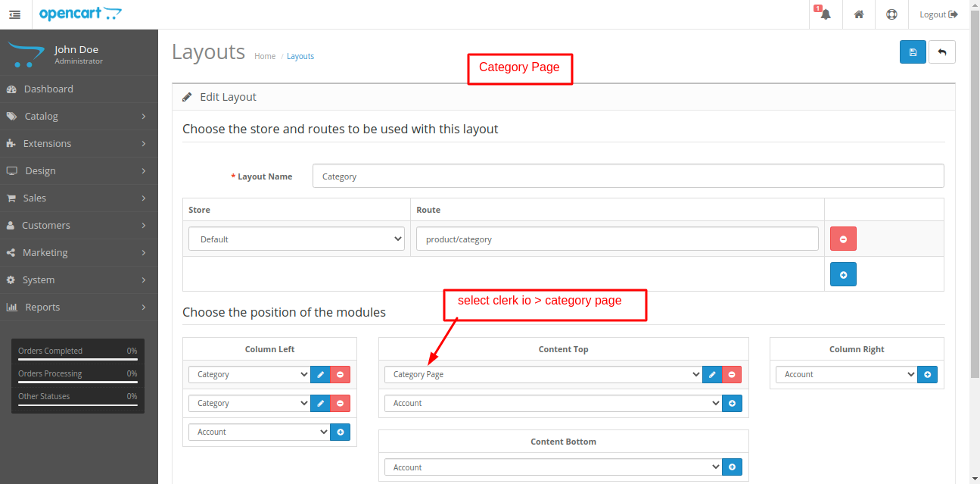Click the home icon in the top bar
Viewport: 980px width, 484px height.
pos(858,14)
